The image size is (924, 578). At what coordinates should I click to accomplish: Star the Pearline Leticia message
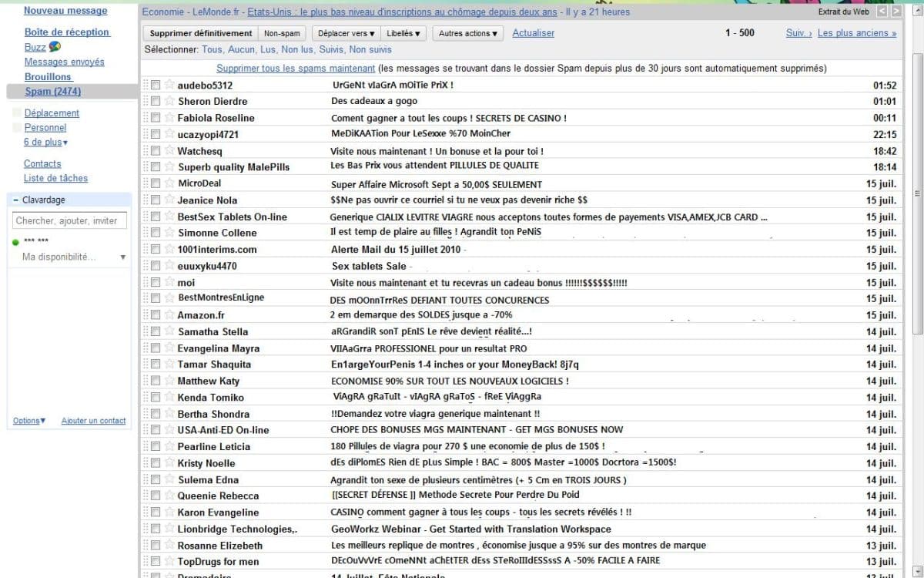click(169, 446)
